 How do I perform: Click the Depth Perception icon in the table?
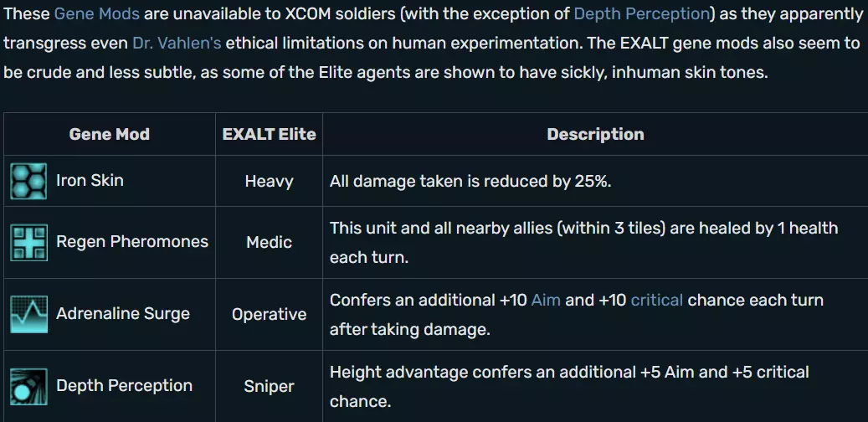(x=28, y=386)
